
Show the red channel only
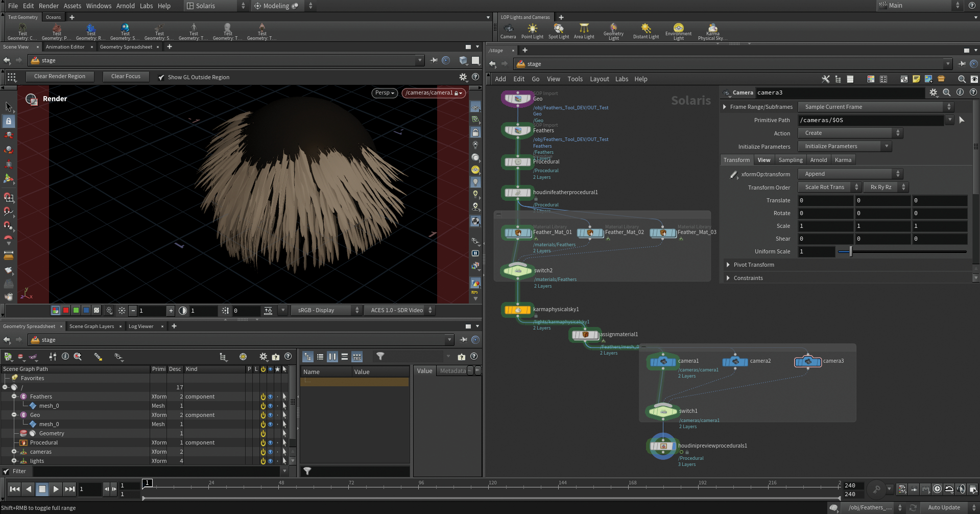(65, 310)
